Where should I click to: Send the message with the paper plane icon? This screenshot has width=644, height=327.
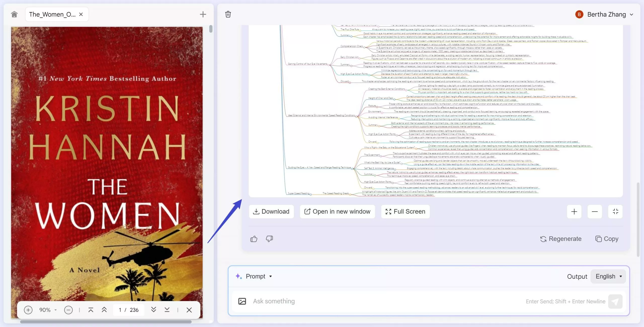[615, 301]
